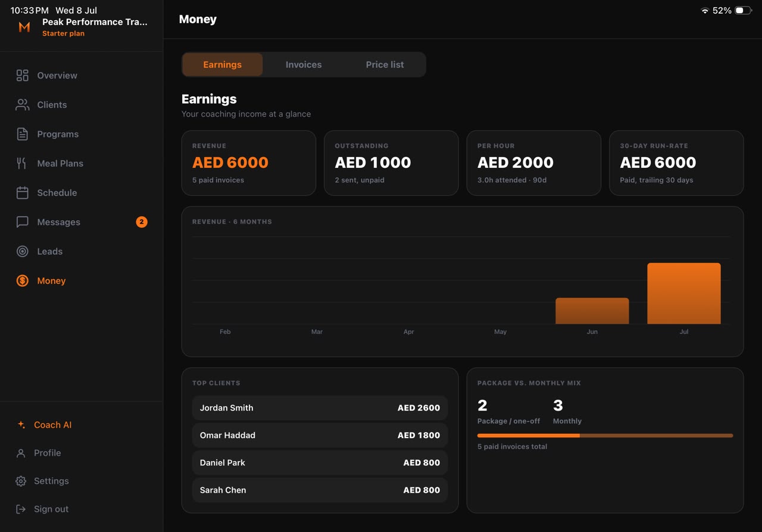The image size is (762, 532).
Task: Click the Apr axis label
Action: 408,332
